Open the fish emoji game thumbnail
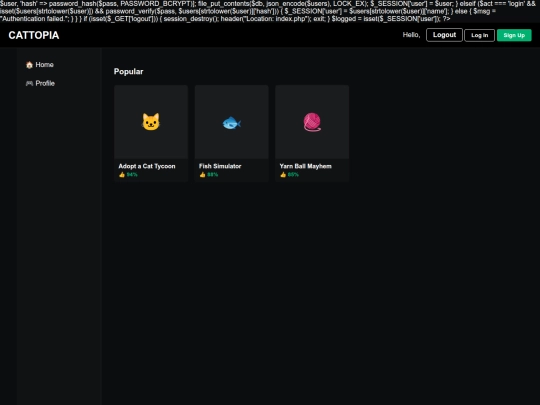The height and width of the screenshot is (405, 540). [231, 122]
